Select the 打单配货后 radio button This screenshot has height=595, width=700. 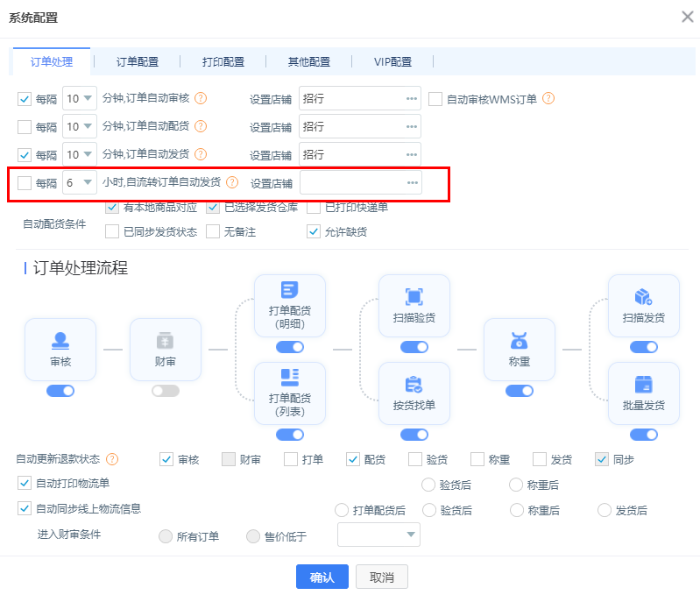click(x=342, y=510)
